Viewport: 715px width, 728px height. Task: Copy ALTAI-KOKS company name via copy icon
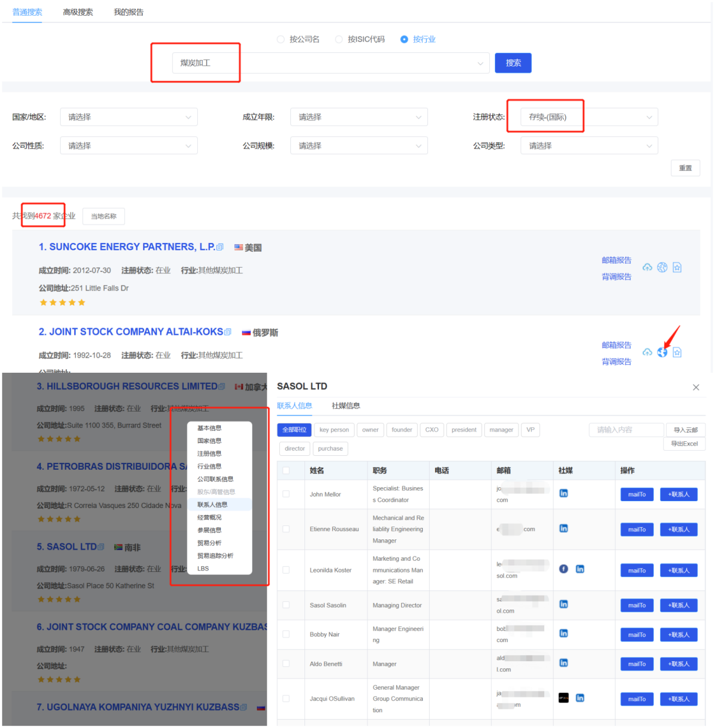coord(227,332)
